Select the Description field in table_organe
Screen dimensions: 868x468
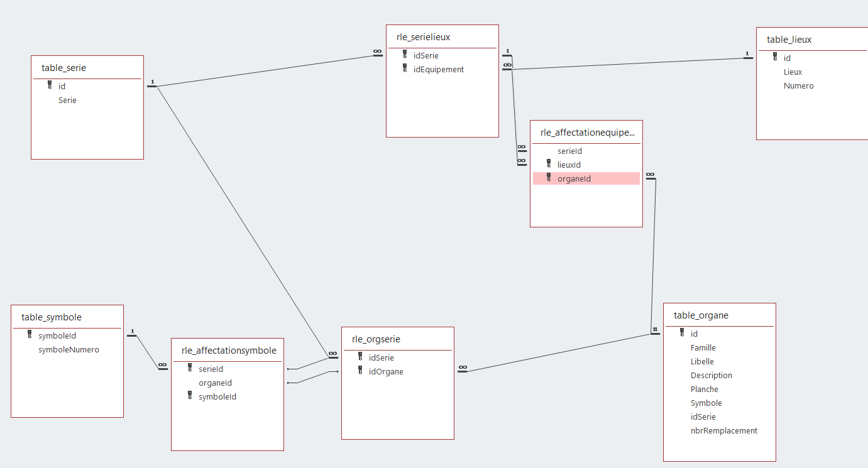(711, 375)
